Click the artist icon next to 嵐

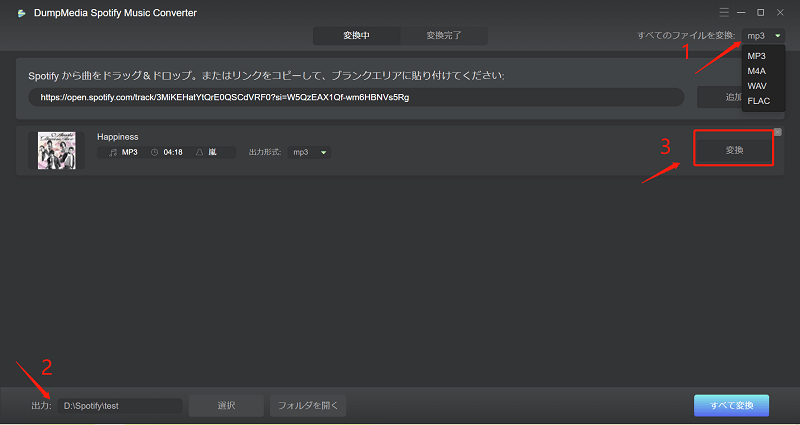pyautogui.click(x=200, y=152)
